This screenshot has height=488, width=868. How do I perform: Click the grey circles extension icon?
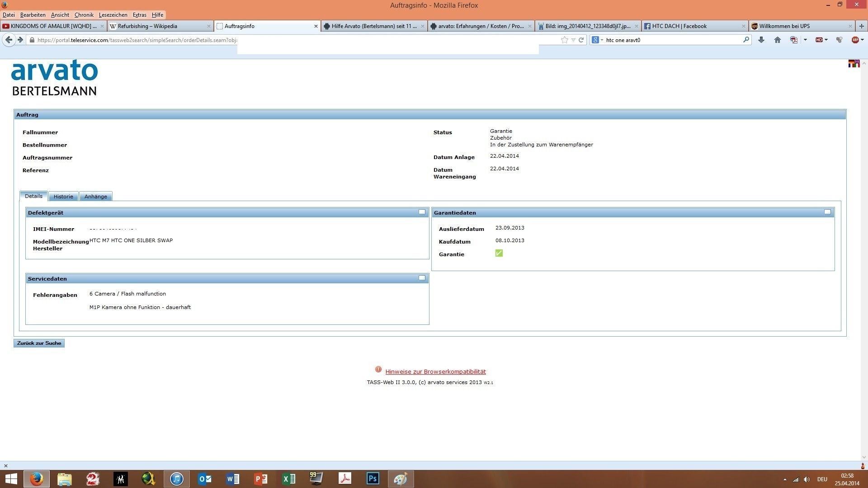click(x=840, y=40)
